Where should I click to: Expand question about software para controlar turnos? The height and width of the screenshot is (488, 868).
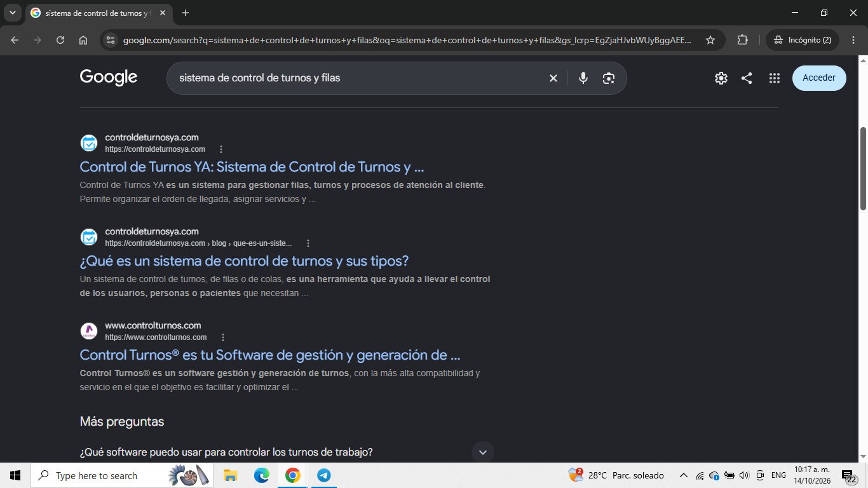pos(482,452)
